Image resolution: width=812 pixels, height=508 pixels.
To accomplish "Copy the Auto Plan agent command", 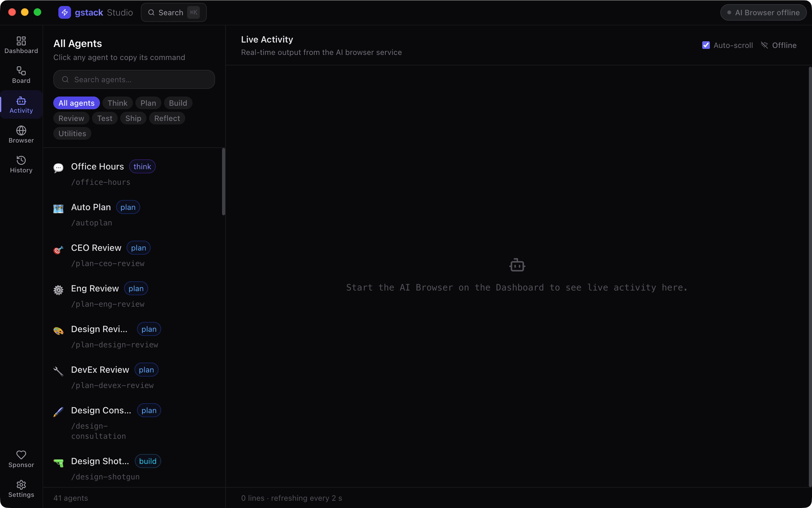I will [x=134, y=214].
